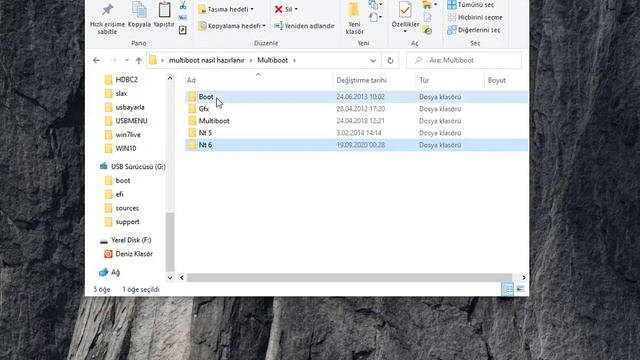Open slax folder in navigation pane
Screen dimensions: 640x360
pos(116,93)
